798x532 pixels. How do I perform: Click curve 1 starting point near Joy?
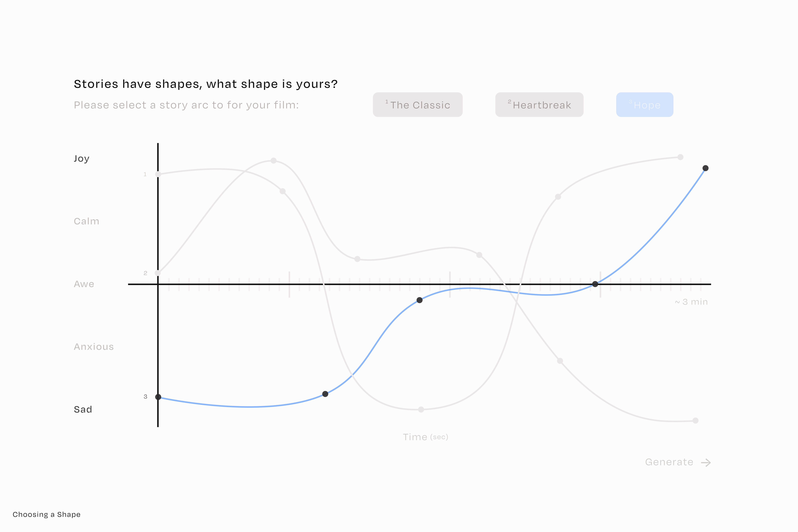[158, 174]
